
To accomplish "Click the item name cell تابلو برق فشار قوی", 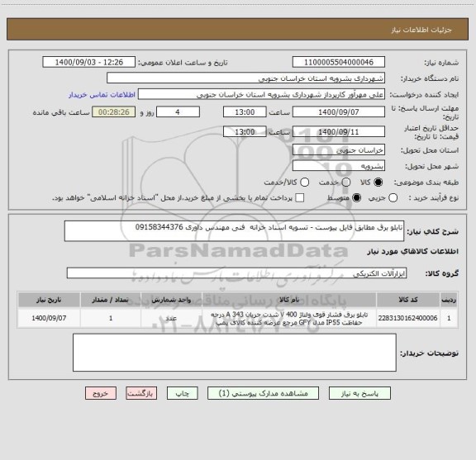I will point(289,318).
